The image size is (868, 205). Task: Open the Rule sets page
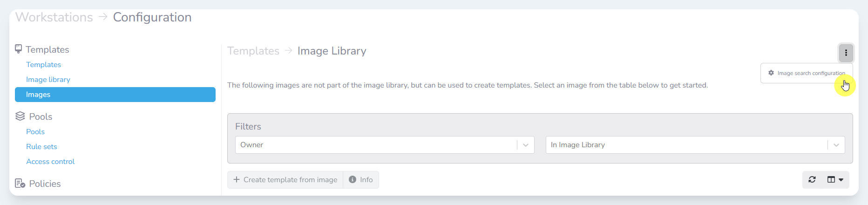[41, 147]
